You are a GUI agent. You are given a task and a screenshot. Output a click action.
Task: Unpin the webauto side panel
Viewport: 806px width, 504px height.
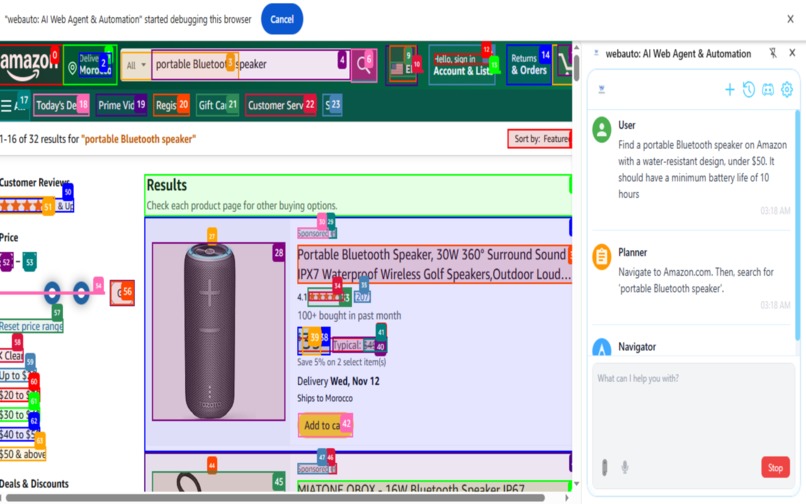tap(773, 53)
